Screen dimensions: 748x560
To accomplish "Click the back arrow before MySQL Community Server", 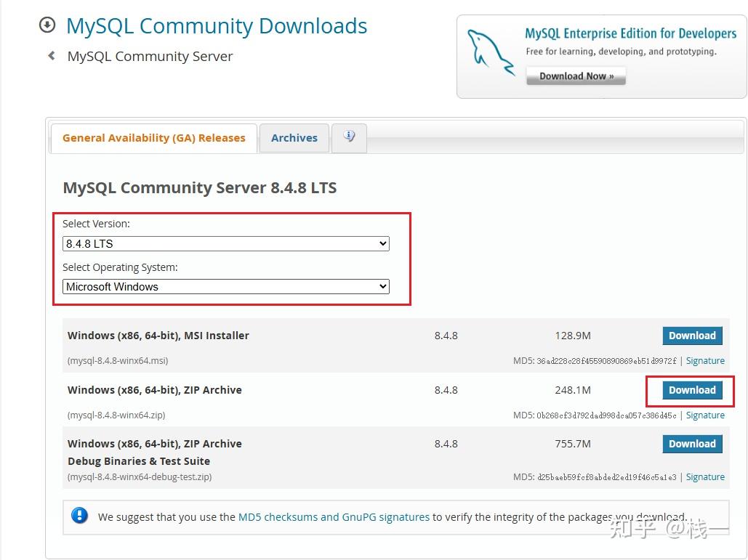I will coord(52,56).
